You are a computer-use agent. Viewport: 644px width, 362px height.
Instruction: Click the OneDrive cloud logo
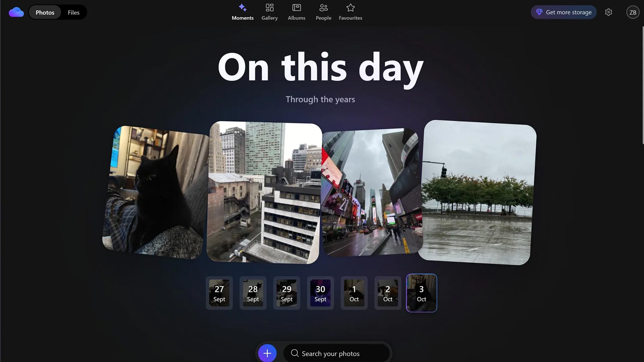[x=16, y=12]
